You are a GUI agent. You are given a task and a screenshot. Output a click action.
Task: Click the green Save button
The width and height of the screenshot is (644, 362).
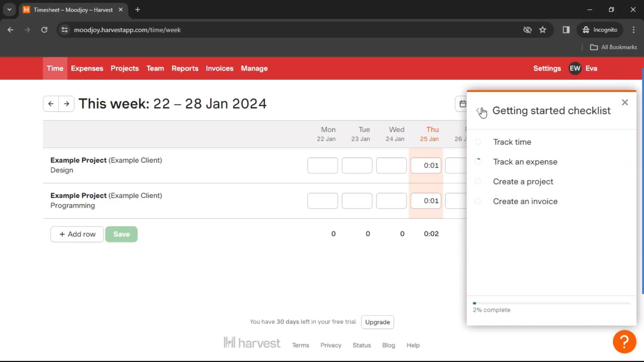[x=121, y=234]
